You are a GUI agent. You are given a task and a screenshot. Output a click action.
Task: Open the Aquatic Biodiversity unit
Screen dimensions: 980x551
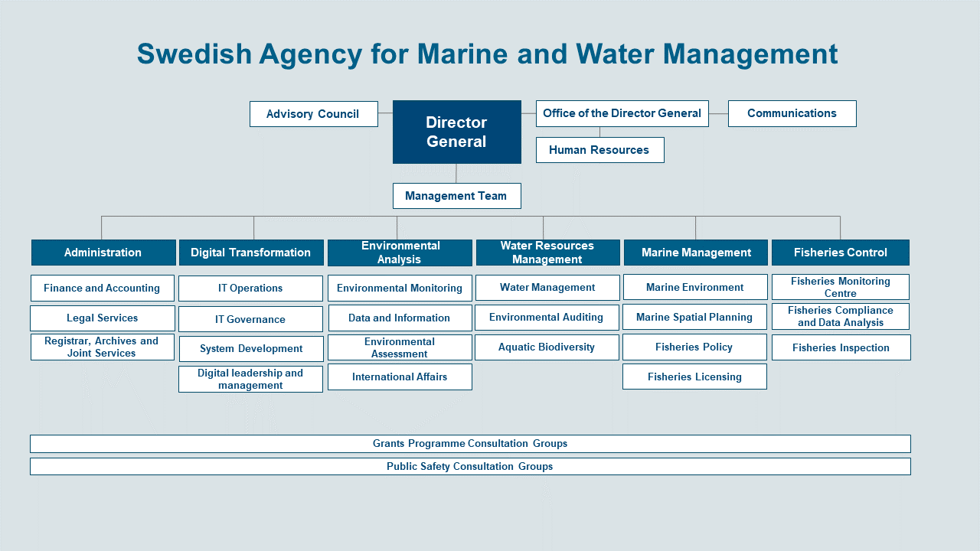coord(547,347)
